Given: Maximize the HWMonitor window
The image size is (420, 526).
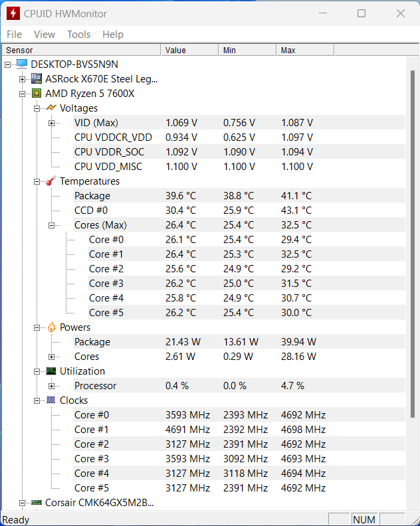Looking at the screenshot, I should coord(362,13).
